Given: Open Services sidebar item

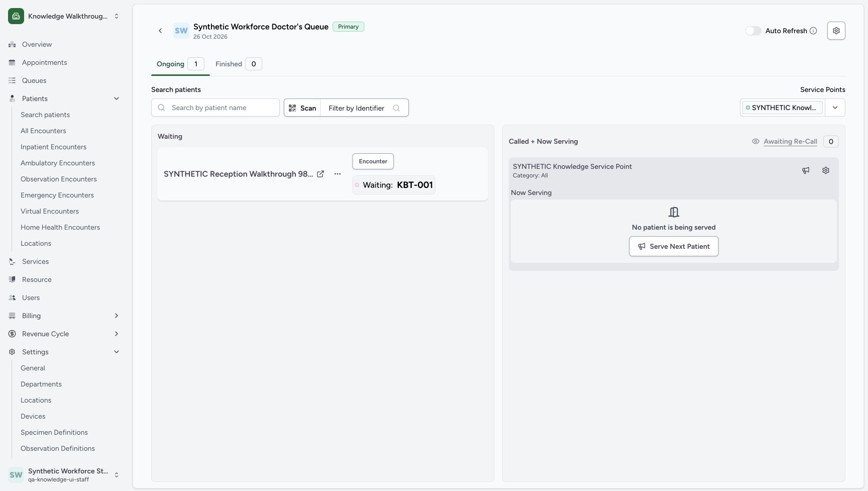Looking at the screenshot, I should (x=64, y=261).
